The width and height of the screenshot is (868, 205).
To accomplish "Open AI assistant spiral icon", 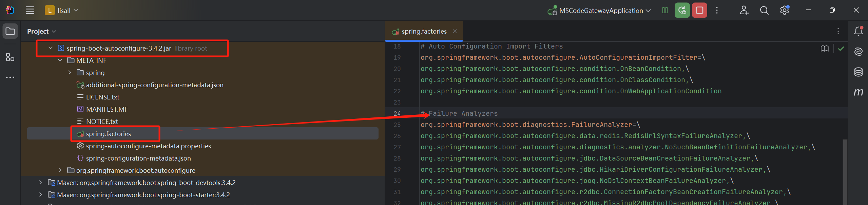I will 859,52.
